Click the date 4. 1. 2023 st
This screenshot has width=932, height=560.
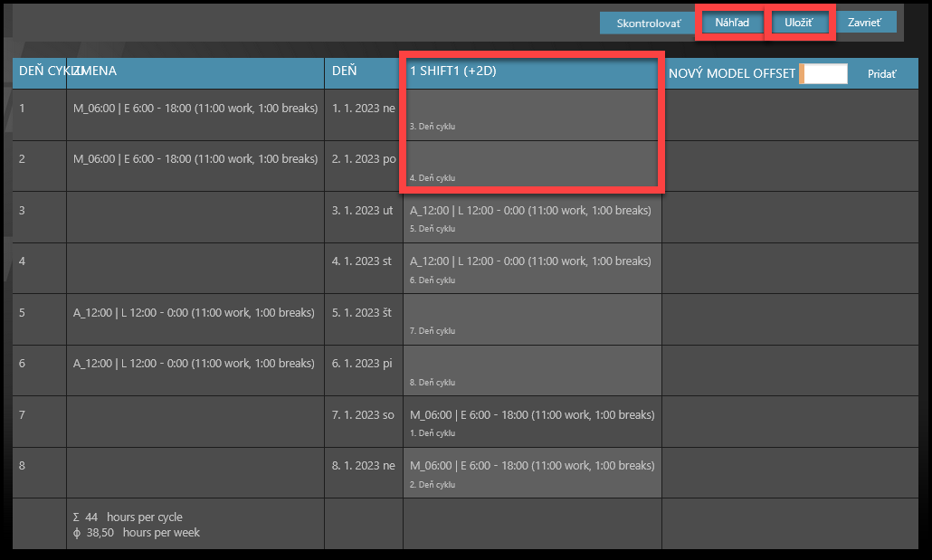(x=361, y=261)
